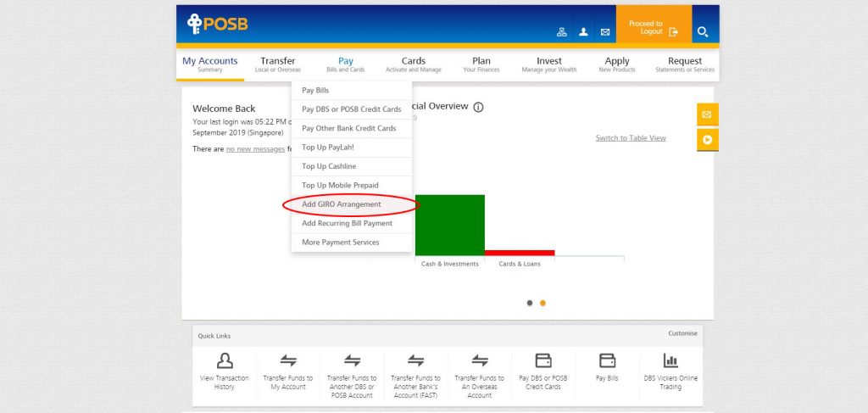Click the Financial Overview info icon
Image resolution: width=868 pixels, height=413 pixels.
pos(478,108)
